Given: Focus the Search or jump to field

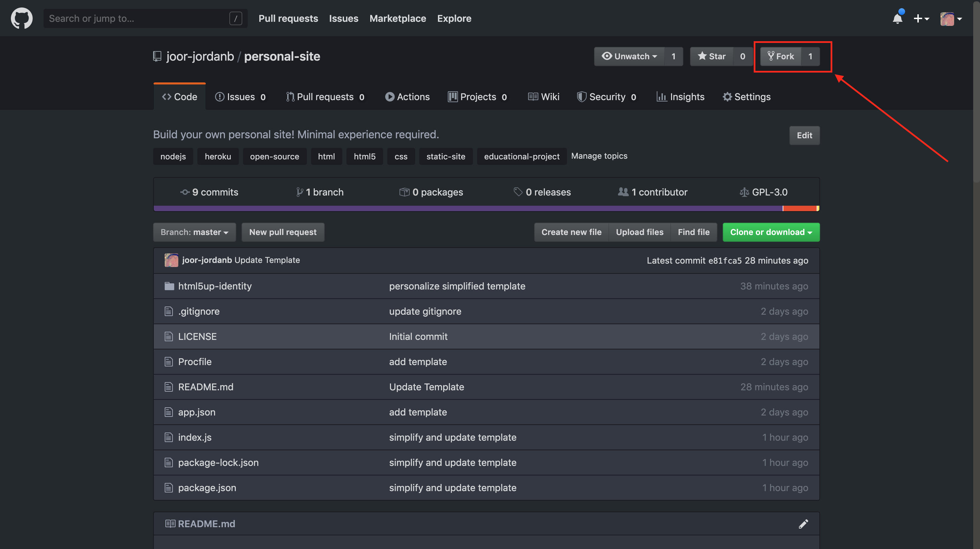Looking at the screenshot, I should (145, 18).
